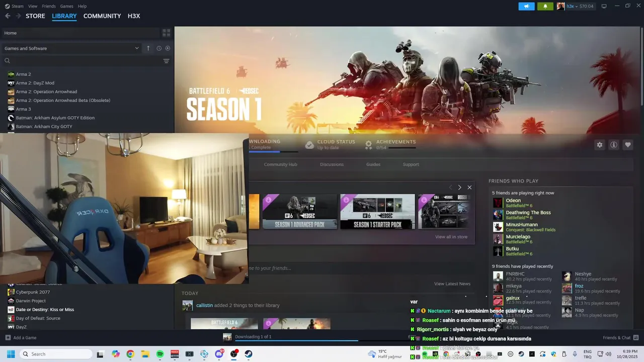This screenshot has height=362, width=644.
Task: Open the green notifications bell
Action: [545, 6]
